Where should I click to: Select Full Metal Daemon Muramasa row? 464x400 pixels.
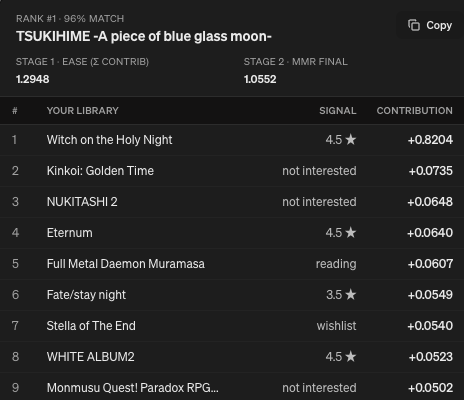pyautogui.click(x=232, y=264)
